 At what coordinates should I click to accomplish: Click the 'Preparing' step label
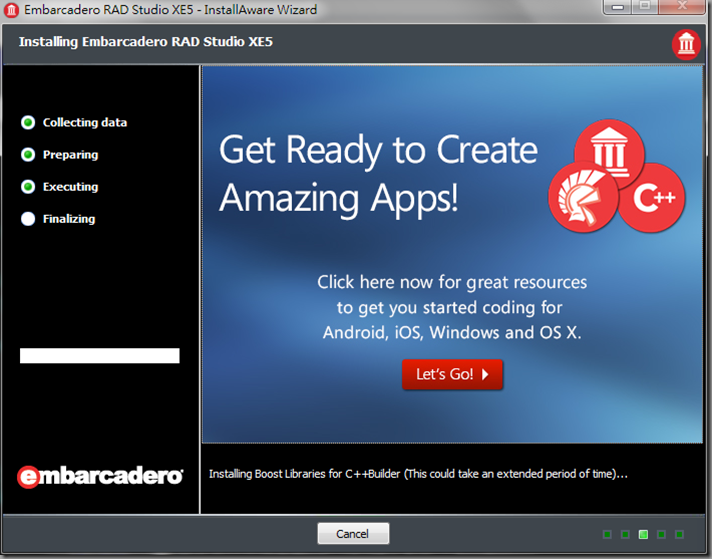pyautogui.click(x=70, y=155)
